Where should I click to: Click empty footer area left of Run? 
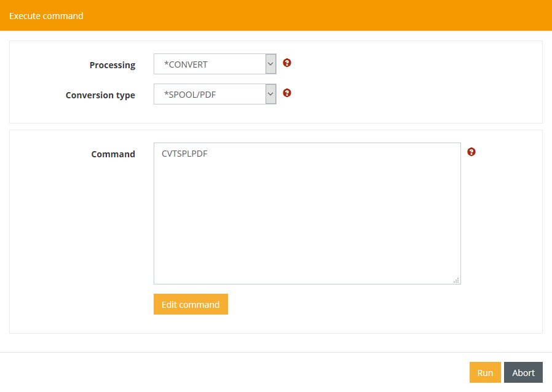tap(246, 372)
